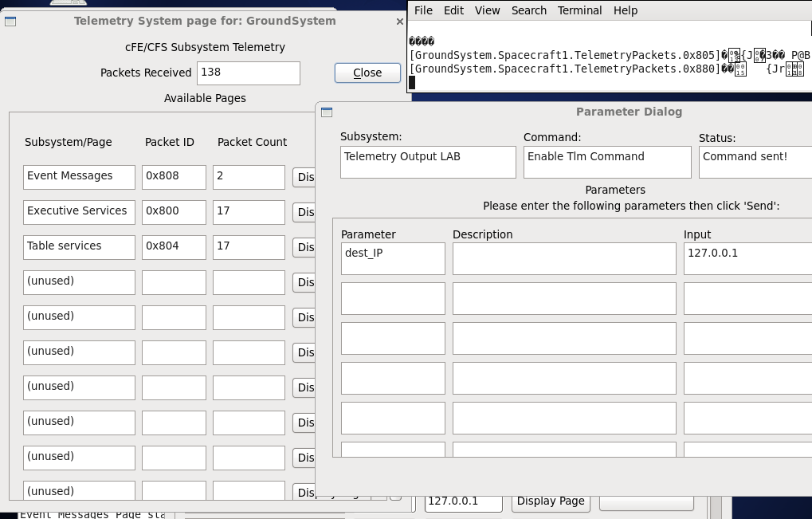Open the File menu in terminal
This screenshot has height=519, width=812.
pyautogui.click(x=423, y=10)
